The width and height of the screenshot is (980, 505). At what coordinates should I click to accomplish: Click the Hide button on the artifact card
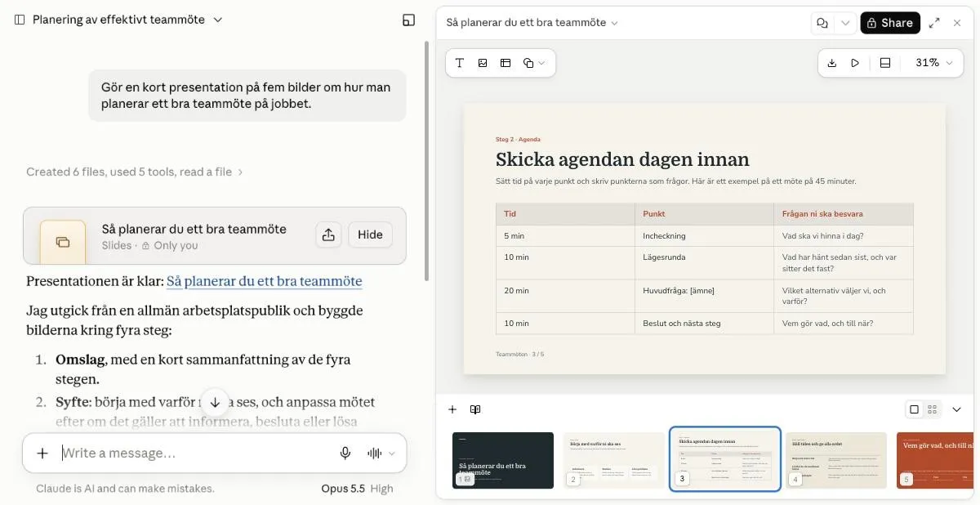(x=370, y=235)
